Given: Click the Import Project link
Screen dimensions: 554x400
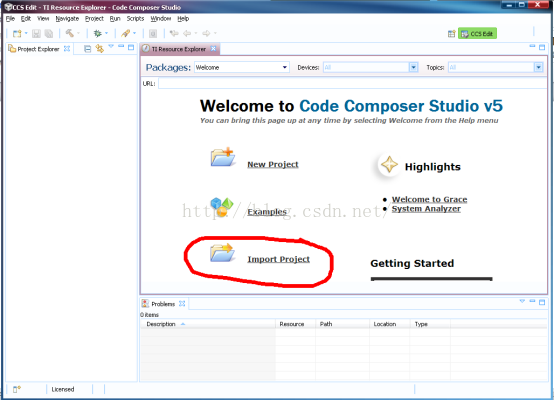Looking at the screenshot, I should click(x=278, y=259).
